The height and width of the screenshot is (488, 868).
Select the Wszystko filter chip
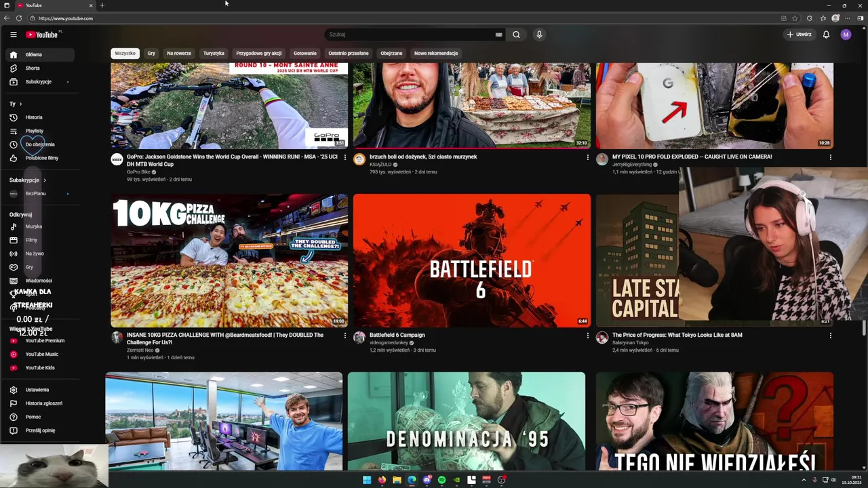click(x=125, y=53)
